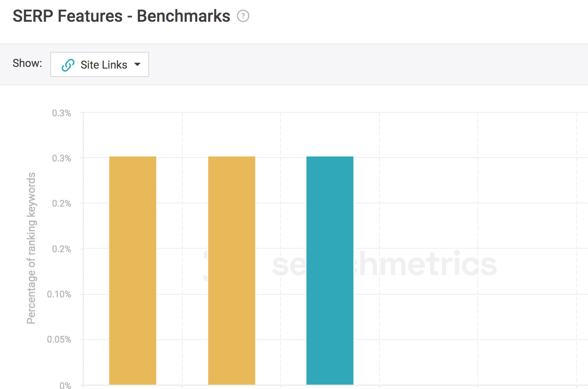Viewport: 588px width, 389px height.
Task: Click the topmost 0.3% axis label
Action: pos(62,113)
